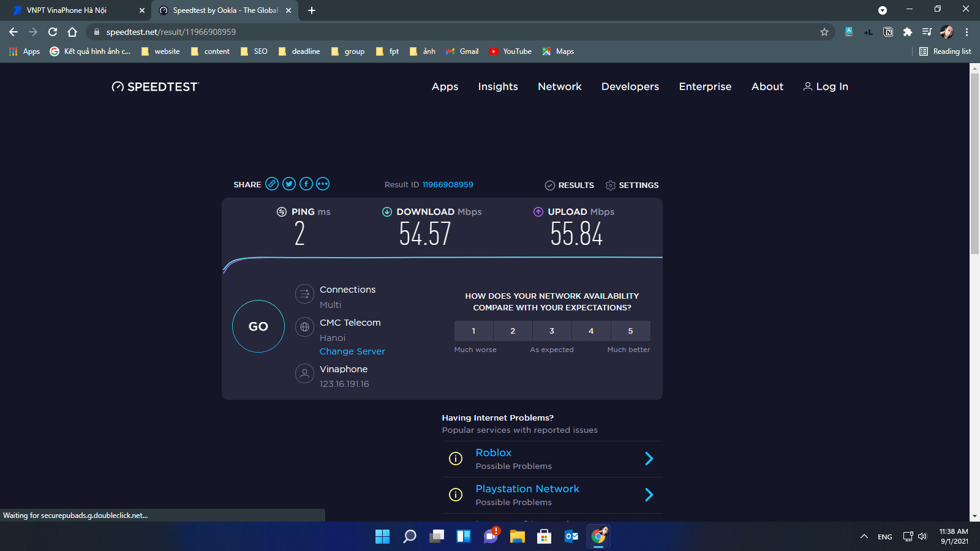980x551 pixels.
Task: Open the group bookmarks folder
Action: tap(348, 51)
